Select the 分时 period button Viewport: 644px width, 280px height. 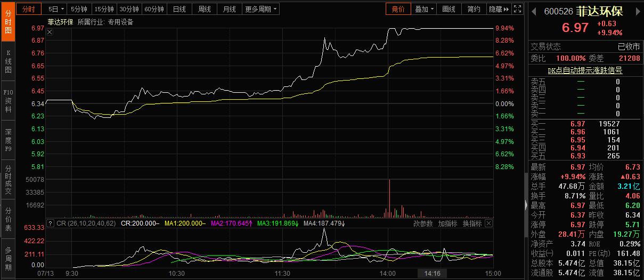(x=29, y=9)
